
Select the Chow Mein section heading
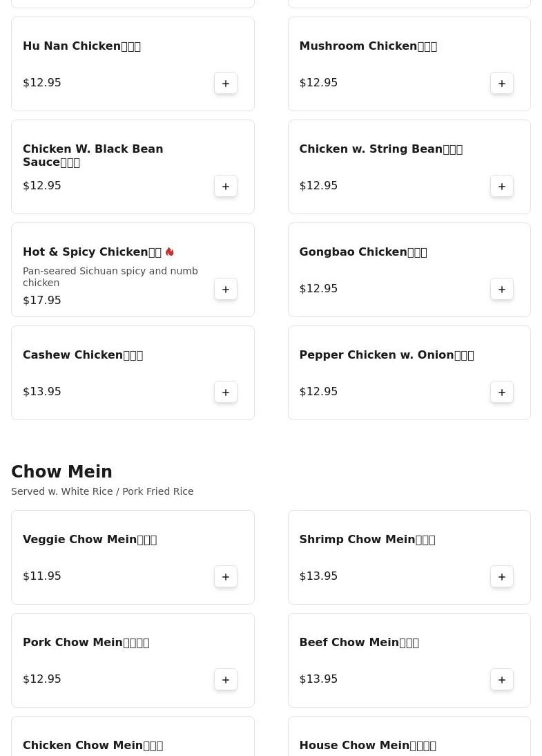pos(61,471)
